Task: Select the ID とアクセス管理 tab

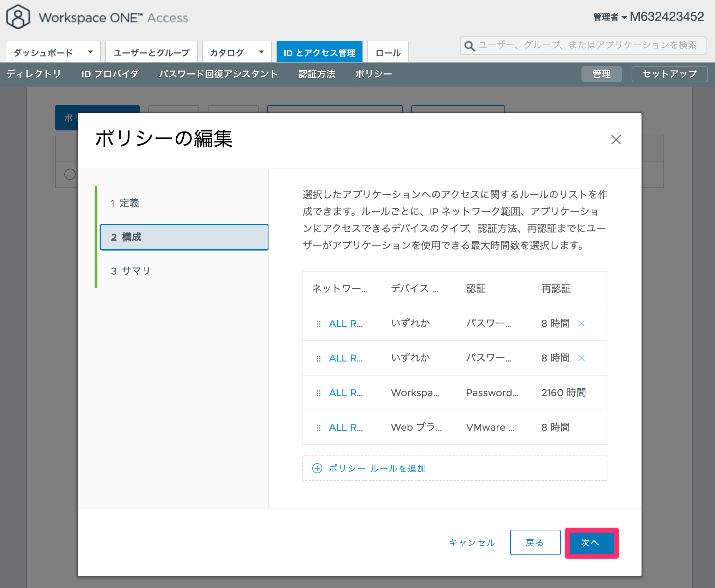Action: point(319,52)
